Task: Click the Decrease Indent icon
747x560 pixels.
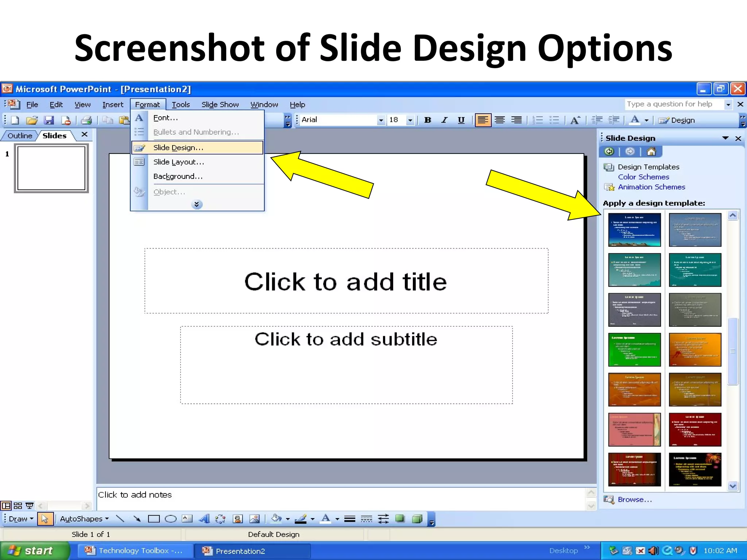Action: 597,120
